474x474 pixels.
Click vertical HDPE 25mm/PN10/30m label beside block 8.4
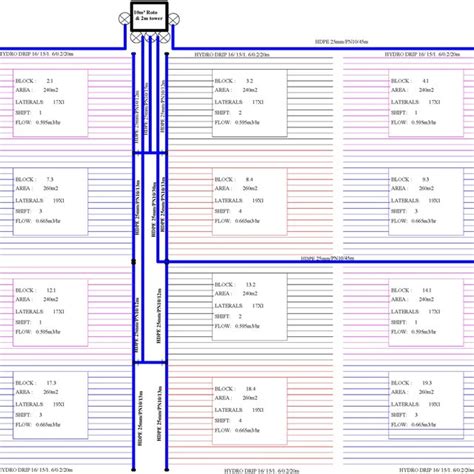pos(154,209)
